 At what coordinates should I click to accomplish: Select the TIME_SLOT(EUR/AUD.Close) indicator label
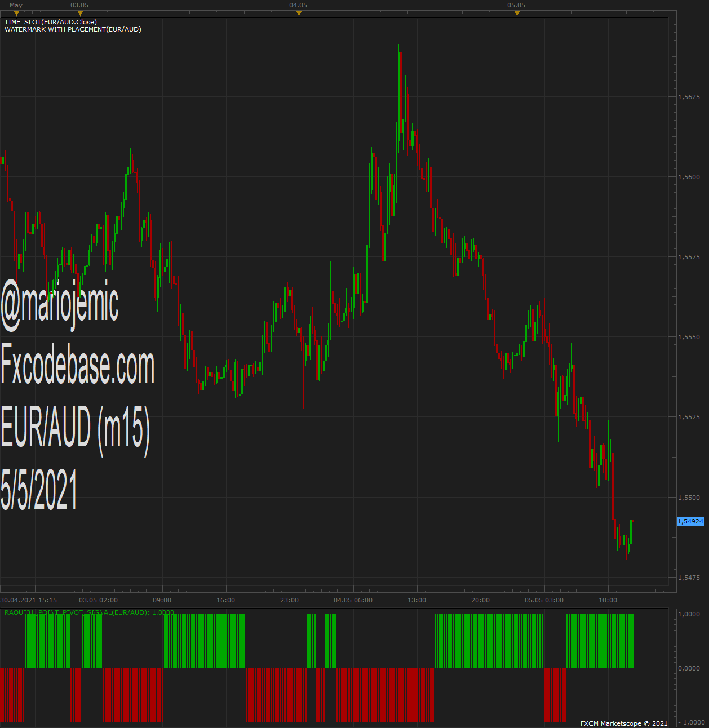pos(51,22)
